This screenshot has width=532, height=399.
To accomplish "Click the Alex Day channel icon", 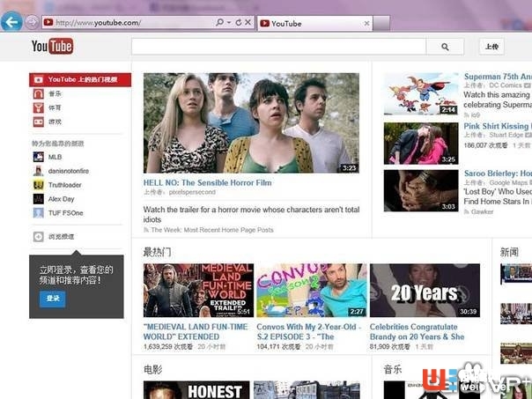I will pos(39,199).
